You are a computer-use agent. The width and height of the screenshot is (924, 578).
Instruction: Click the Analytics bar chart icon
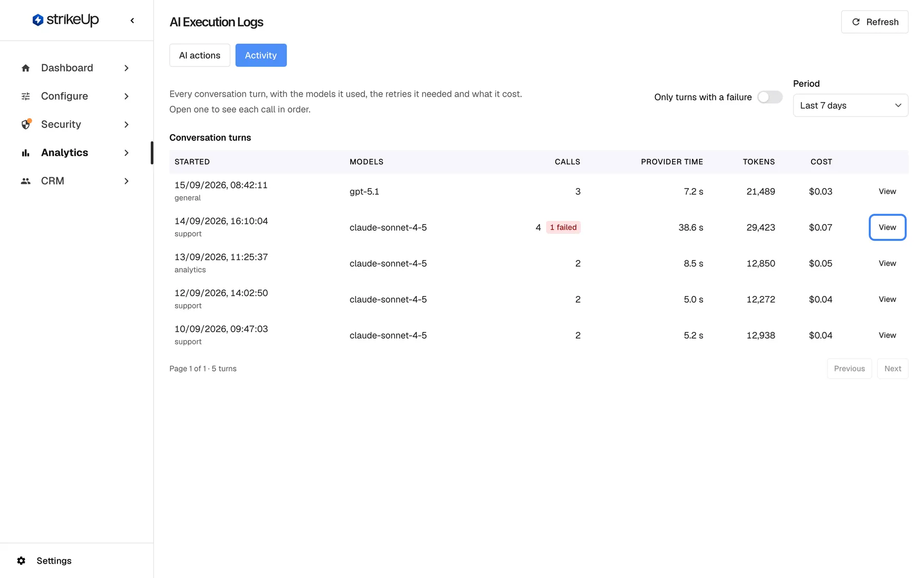26,153
